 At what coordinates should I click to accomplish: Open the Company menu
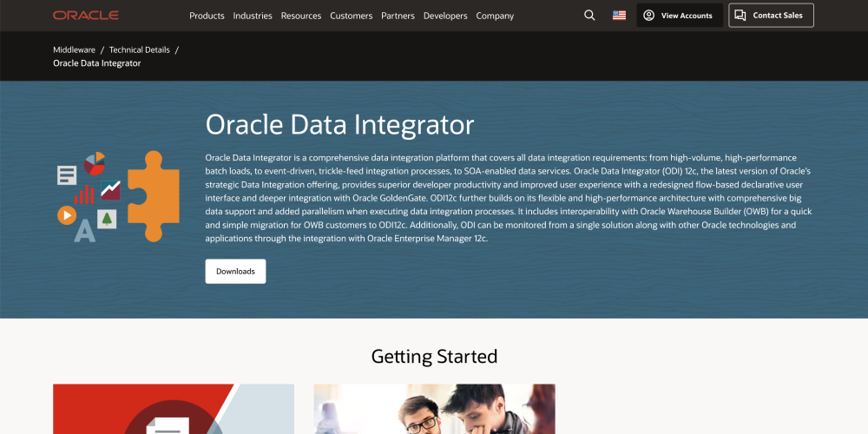[x=495, y=16]
